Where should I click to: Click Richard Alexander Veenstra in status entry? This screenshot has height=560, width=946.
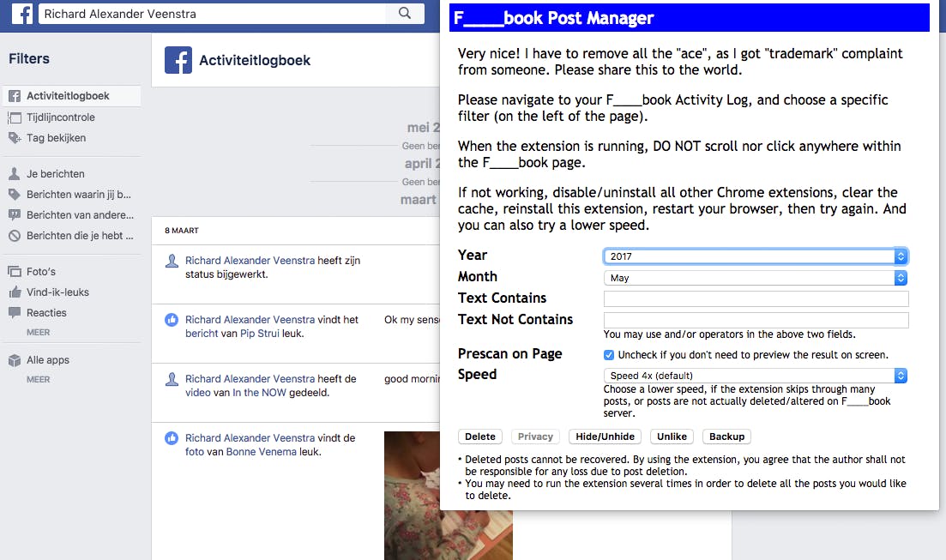click(x=250, y=261)
